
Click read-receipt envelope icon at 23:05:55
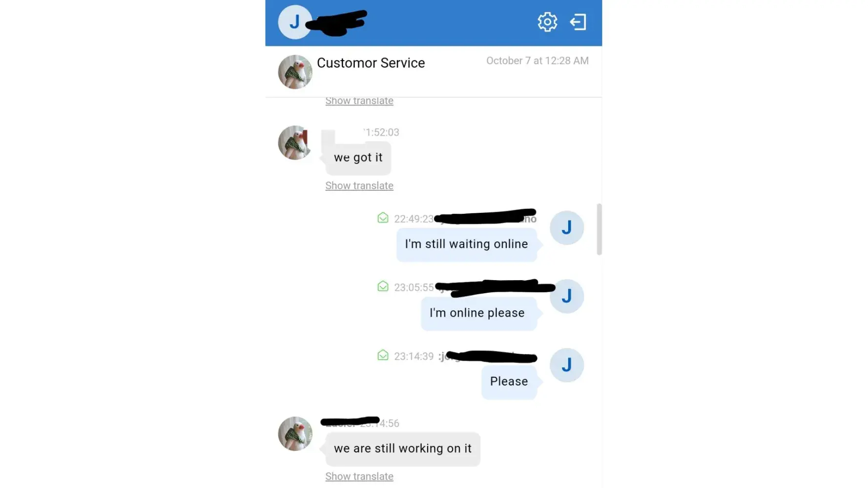[x=383, y=286]
